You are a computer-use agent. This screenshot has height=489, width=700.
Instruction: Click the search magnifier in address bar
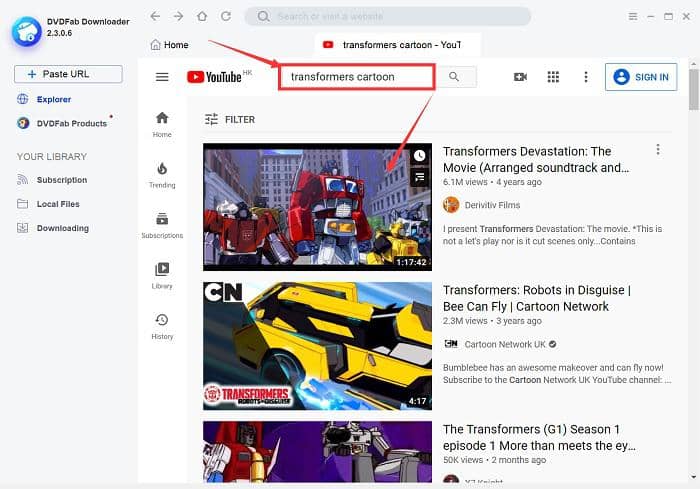pos(263,17)
